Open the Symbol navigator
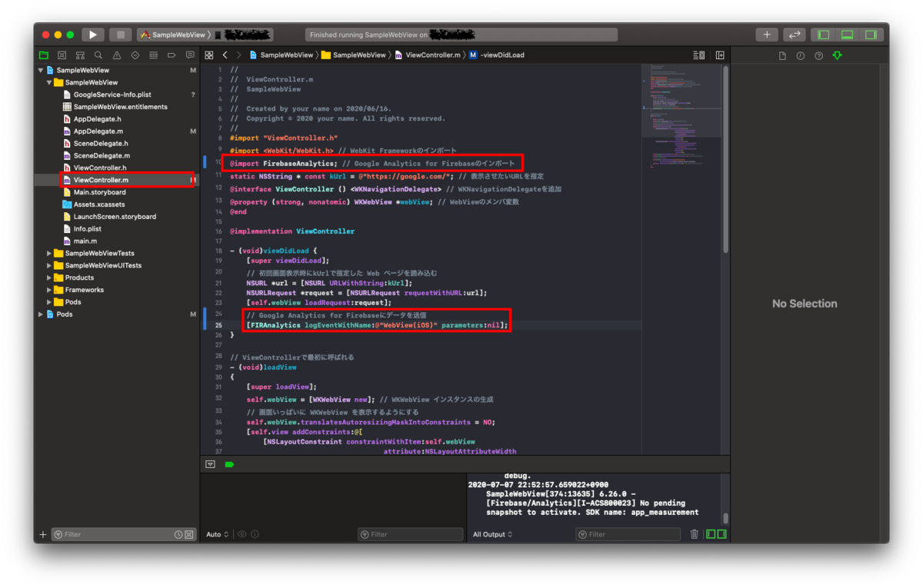923x588 pixels. click(x=80, y=55)
